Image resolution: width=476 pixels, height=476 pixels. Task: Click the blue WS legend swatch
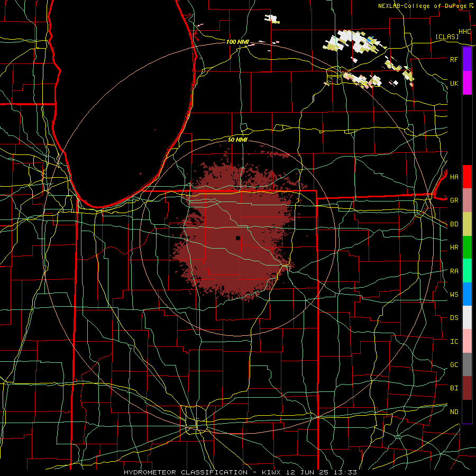click(467, 294)
